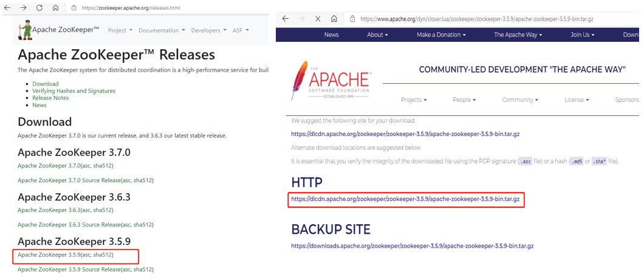The width and height of the screenshot is (644, 280).
Task: Open the Developers dropdown menu
Action: click(208, 30)
